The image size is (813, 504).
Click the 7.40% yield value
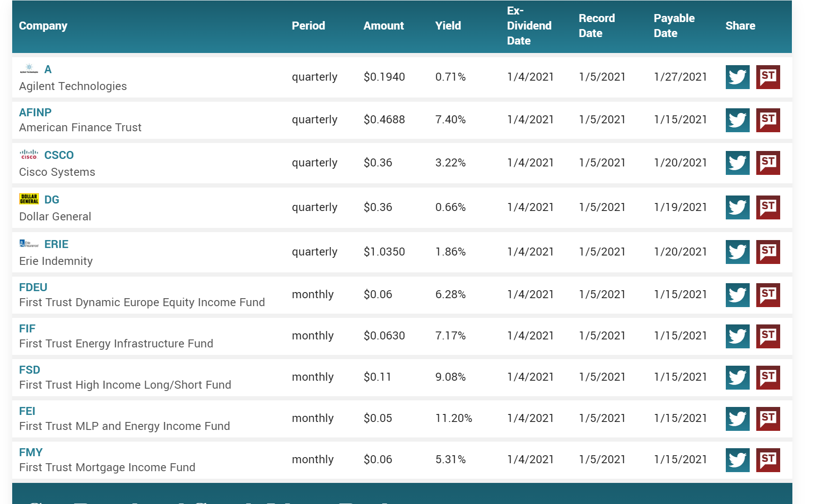[x=451, y=120]
